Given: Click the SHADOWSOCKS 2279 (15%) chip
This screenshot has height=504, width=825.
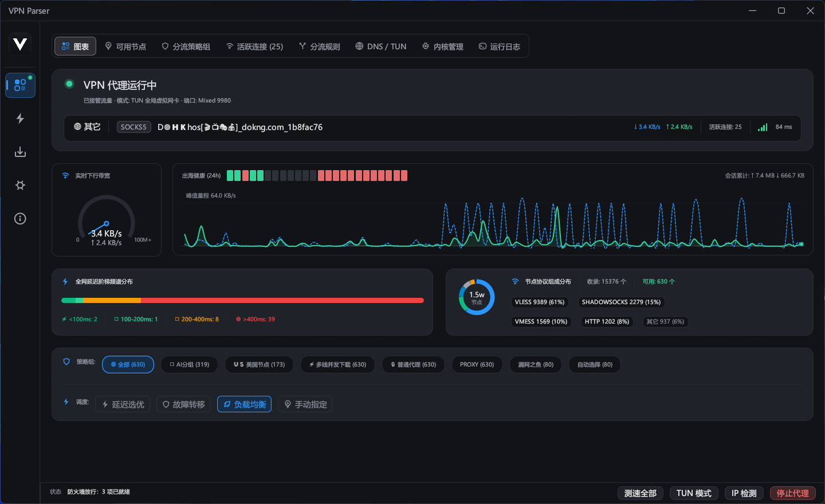Looking at the screenshot, I should tap(621, 302).
